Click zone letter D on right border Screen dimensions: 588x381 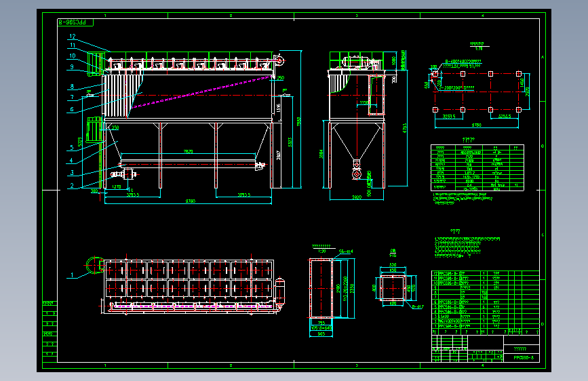click(543, 324)
